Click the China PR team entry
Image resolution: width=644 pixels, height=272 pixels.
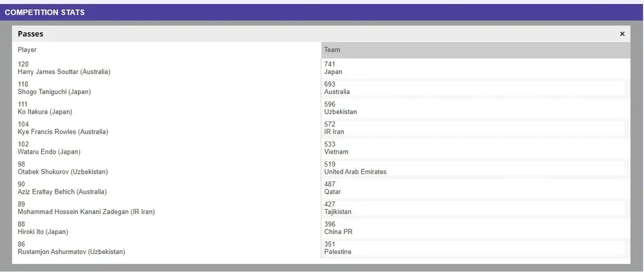pos(338,231)
